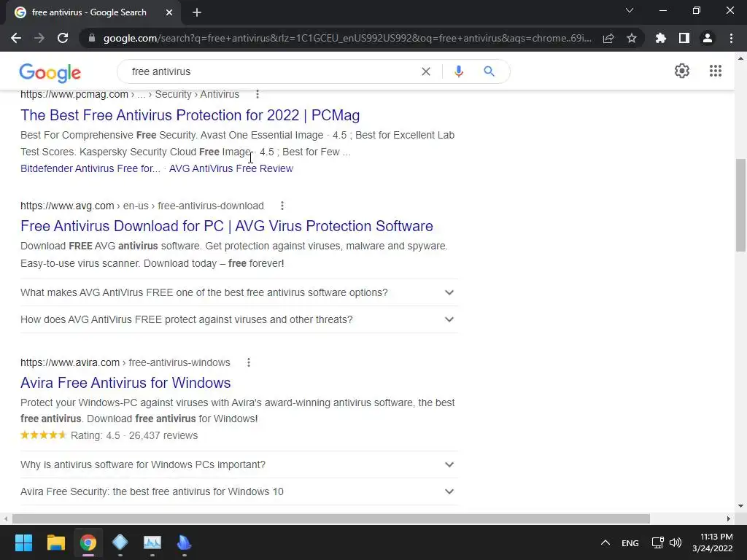
Task: Click the vertical page scrollbar thumb
Action: click(x=741, y=205)
